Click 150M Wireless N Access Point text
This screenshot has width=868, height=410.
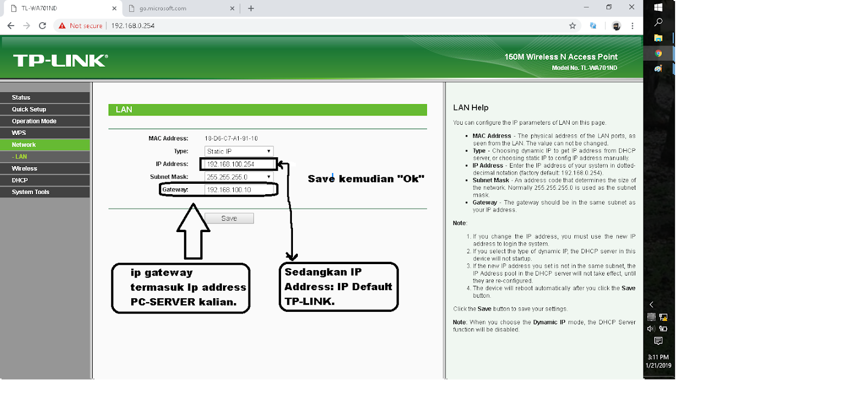pos(561,56)
